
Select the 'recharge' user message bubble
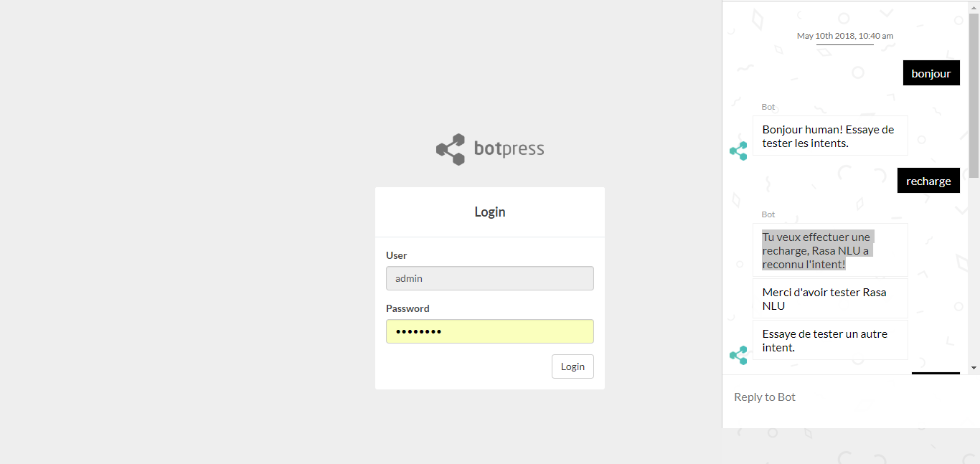[928, 180]
